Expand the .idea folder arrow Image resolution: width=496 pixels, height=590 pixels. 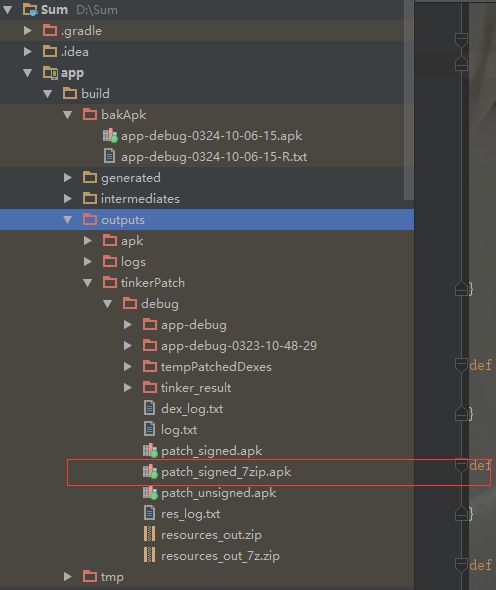pyautogui.click(x=27, y=52)
